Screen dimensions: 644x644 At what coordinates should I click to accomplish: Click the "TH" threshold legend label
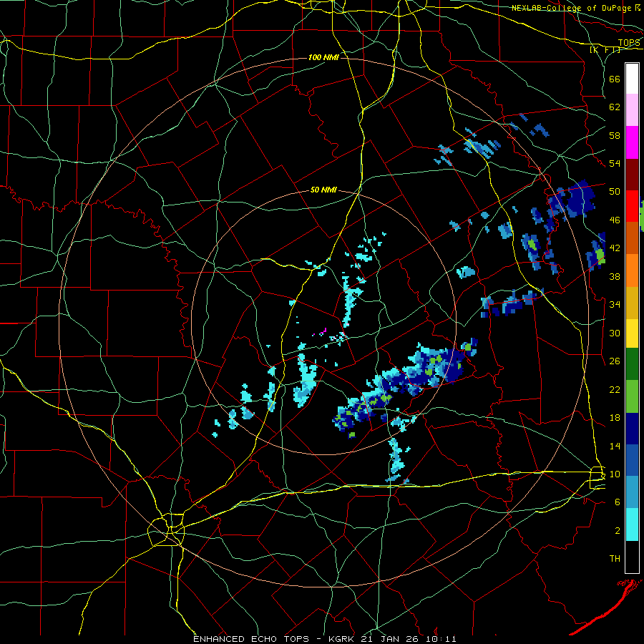point(615,559)
